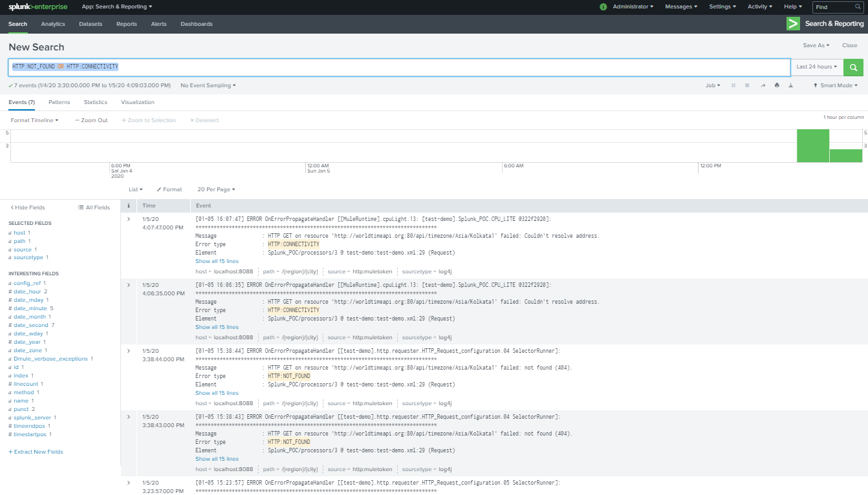Click Show all 15 lines in first event
This screenshot has height=495, width=868.
217,262
